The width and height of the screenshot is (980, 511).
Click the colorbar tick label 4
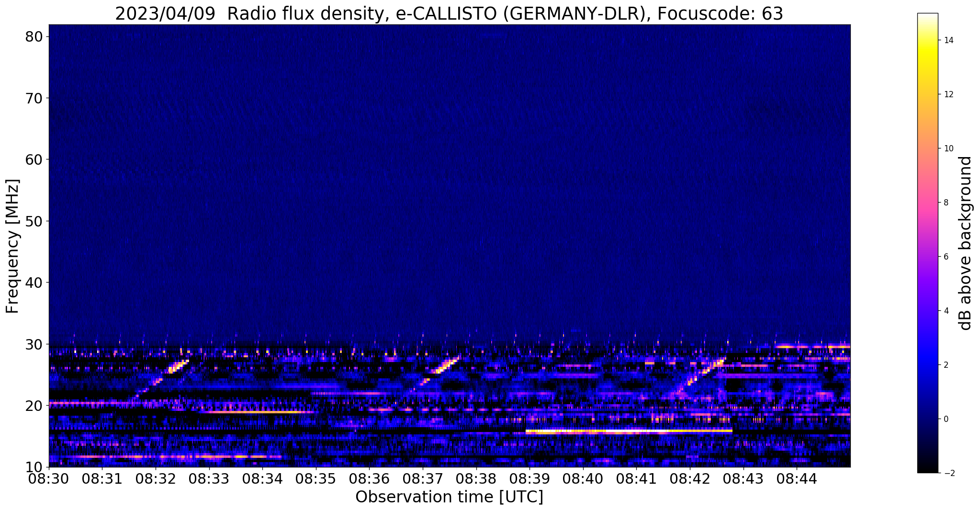tap(945, 311)
